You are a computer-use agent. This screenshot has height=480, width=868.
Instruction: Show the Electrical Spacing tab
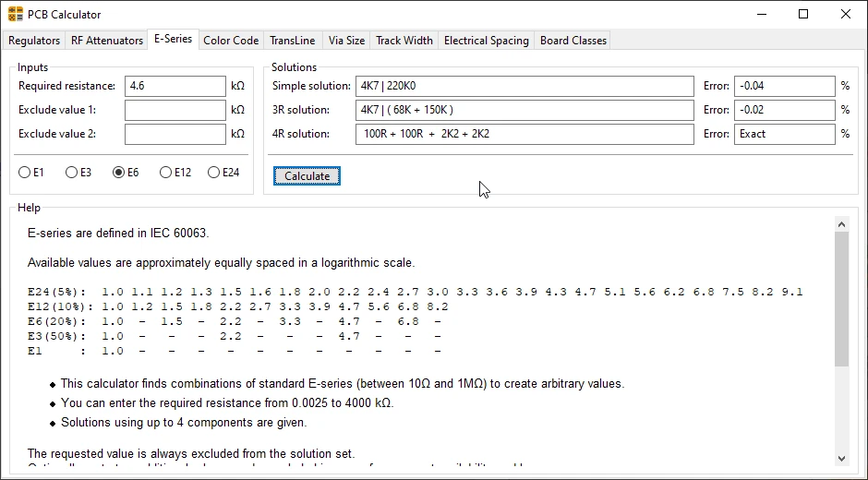[x=486, y=41]
